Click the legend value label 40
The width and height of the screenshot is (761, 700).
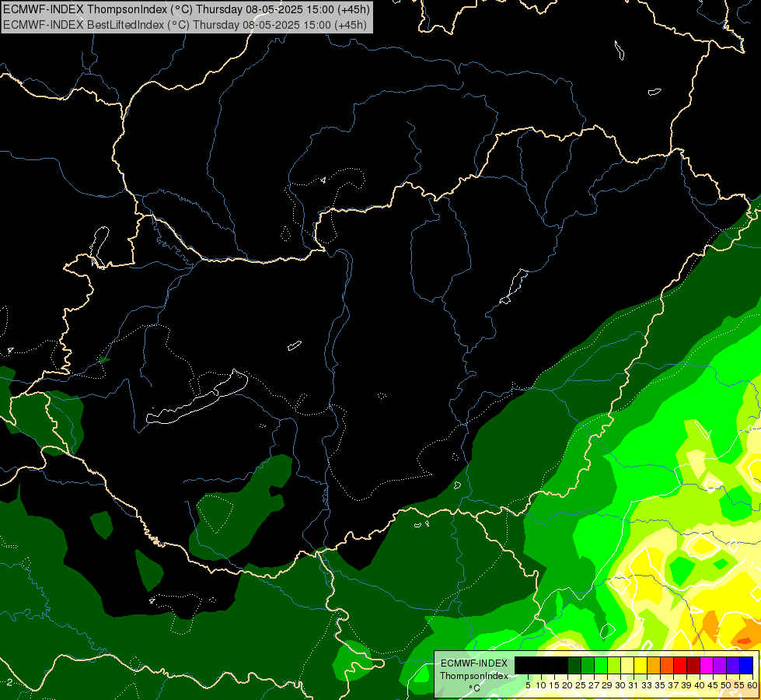click(x=700, y=685)
